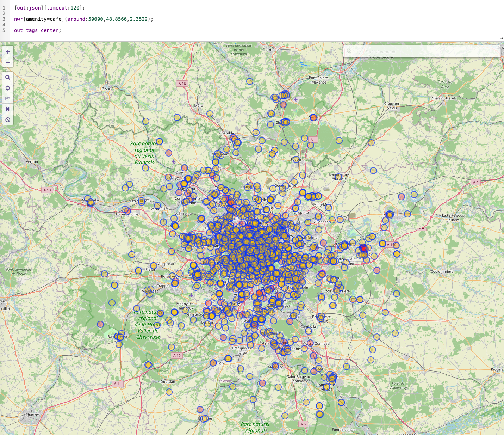
Task: Click the A 4 motorway shield
Action: tap(476, 182)
